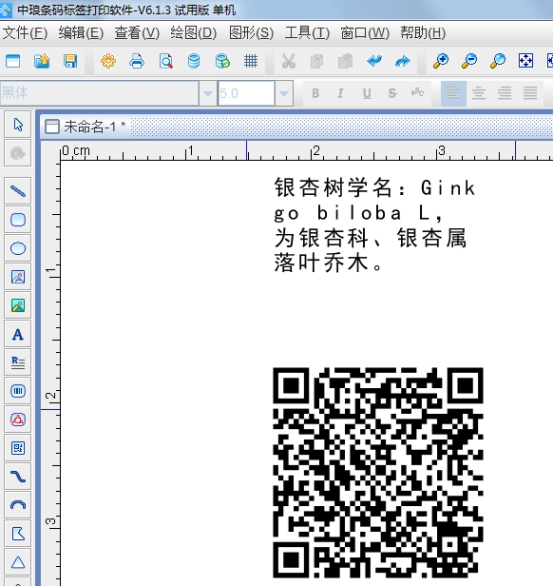
Task: Click the undo arrow button
Action: pyautogui.click(x=374, y=61)
